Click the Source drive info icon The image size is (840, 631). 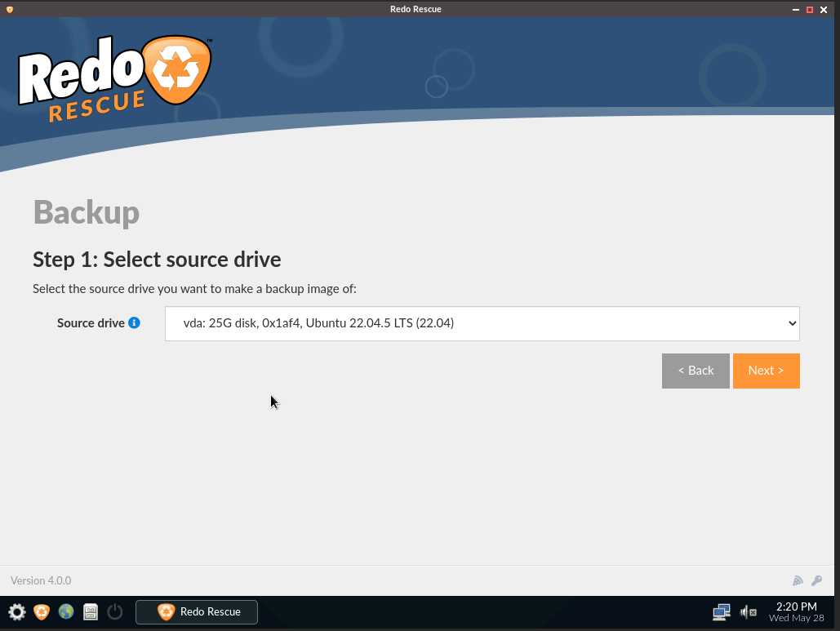135,323
